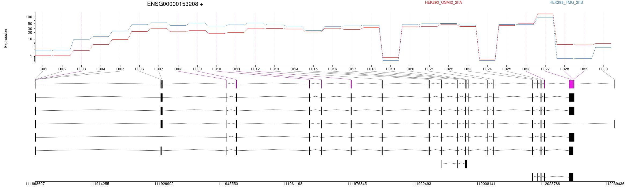
Task: Click genomic coordinate 111945550
Action: (228, 184)
